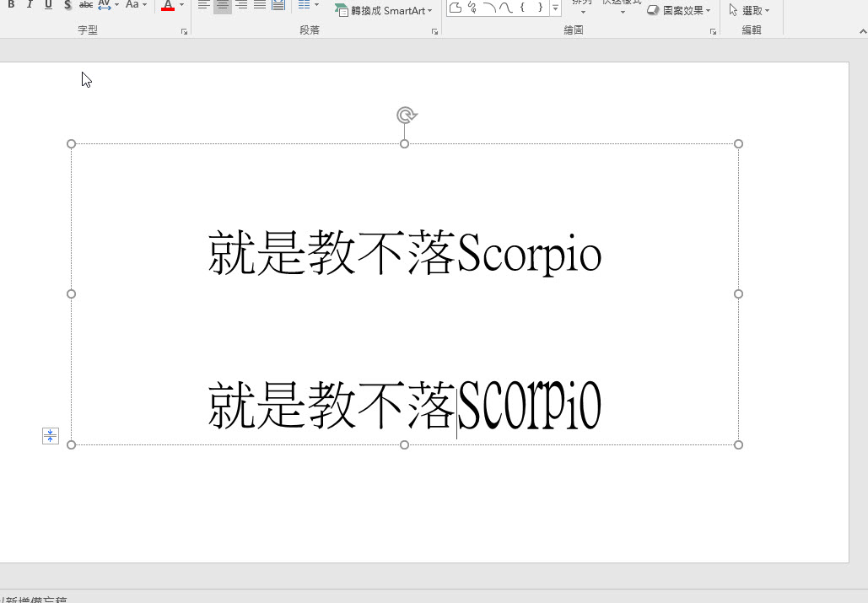
Task: Click the left-middle resize handle
Action: coord(71,293)
